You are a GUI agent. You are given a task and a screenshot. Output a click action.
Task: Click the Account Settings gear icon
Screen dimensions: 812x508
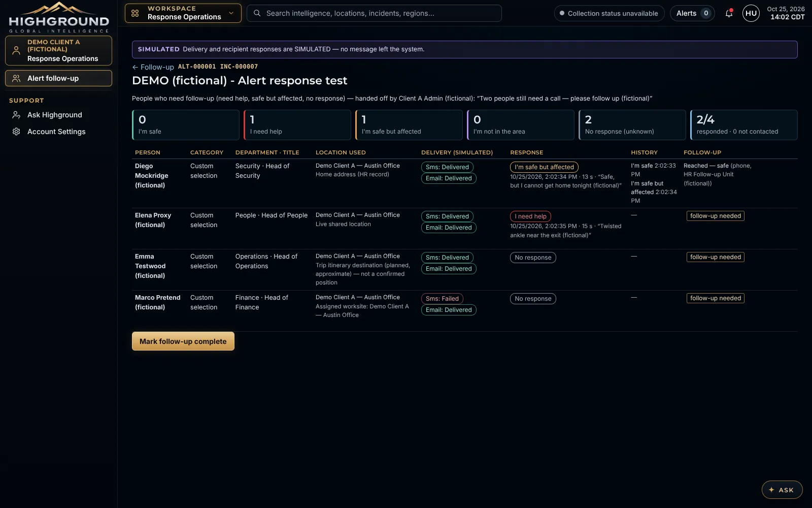[x=16, y=132]
